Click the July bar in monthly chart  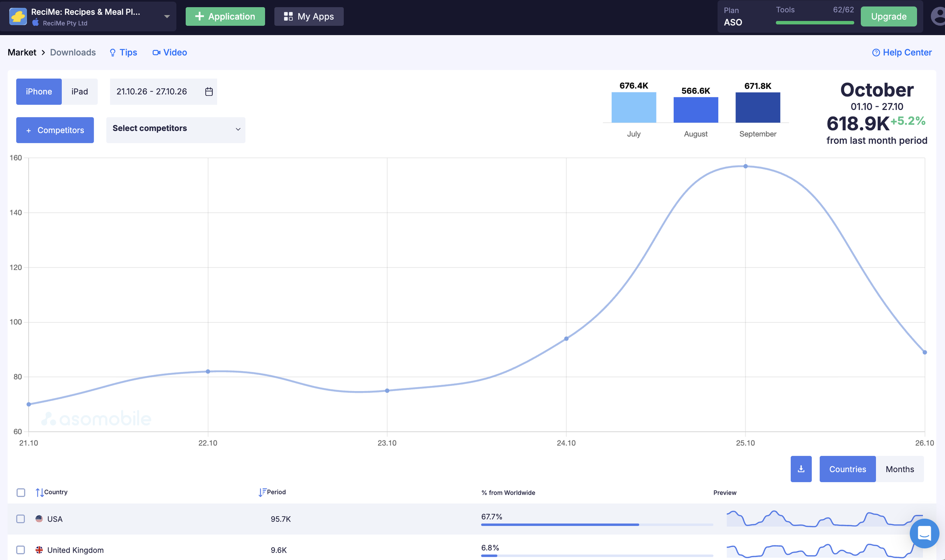click(633, 108)
